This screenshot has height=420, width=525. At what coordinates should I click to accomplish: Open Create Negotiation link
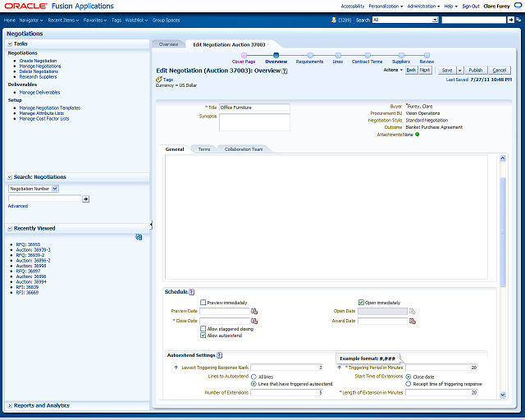click(38, 61)
